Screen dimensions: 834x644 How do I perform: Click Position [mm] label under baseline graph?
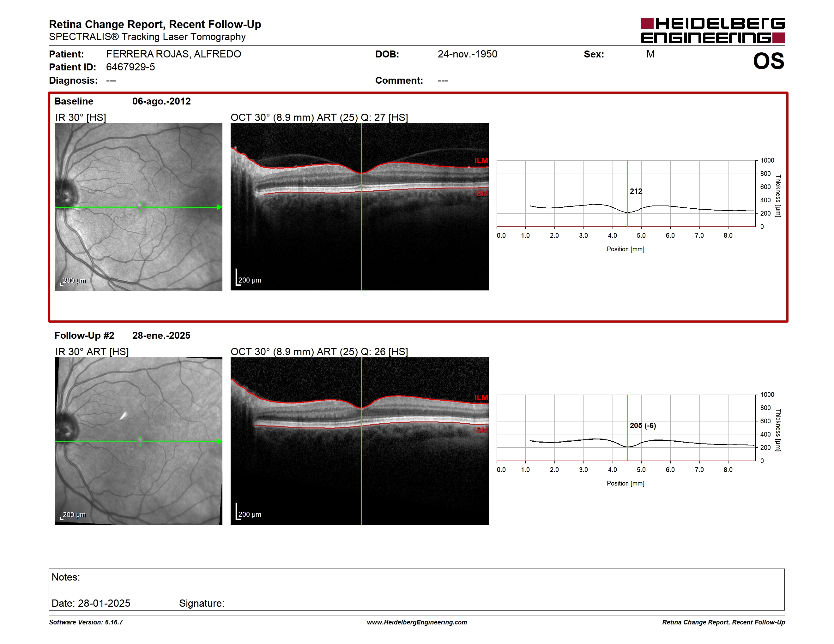click(625, 249)
